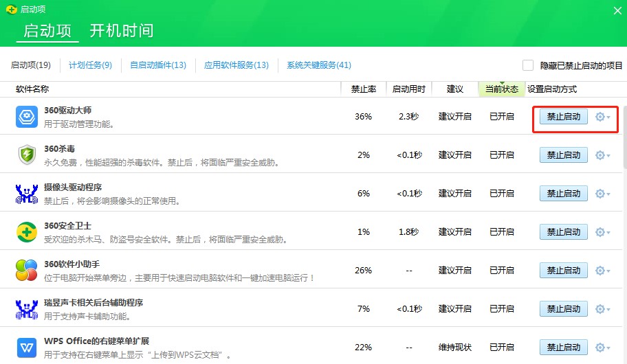Click the 瑞昱声卡 helper program icon

pos(27,309)
